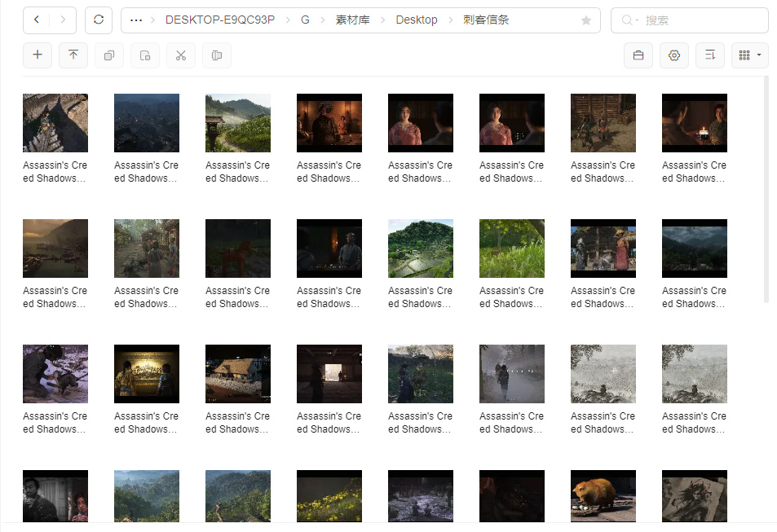The image size is (777, 532).
Task: Select the rooftop aerial view thumbnail
Action: click(55, 123)
